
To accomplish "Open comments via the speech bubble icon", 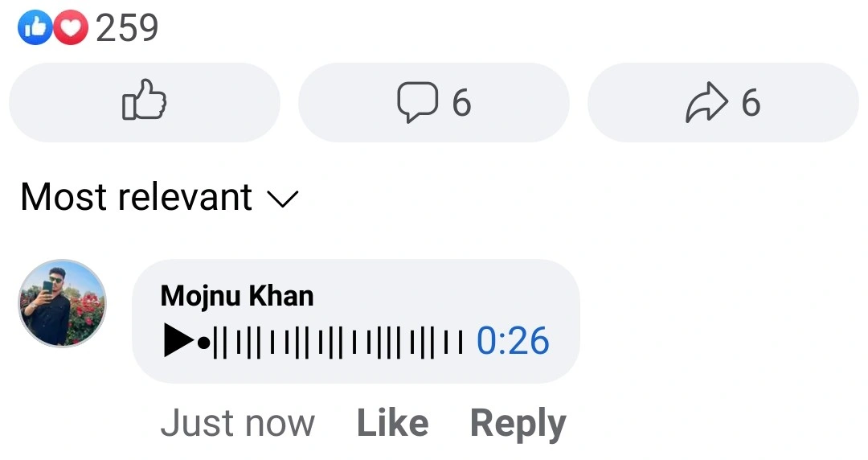I will point(417,102).
